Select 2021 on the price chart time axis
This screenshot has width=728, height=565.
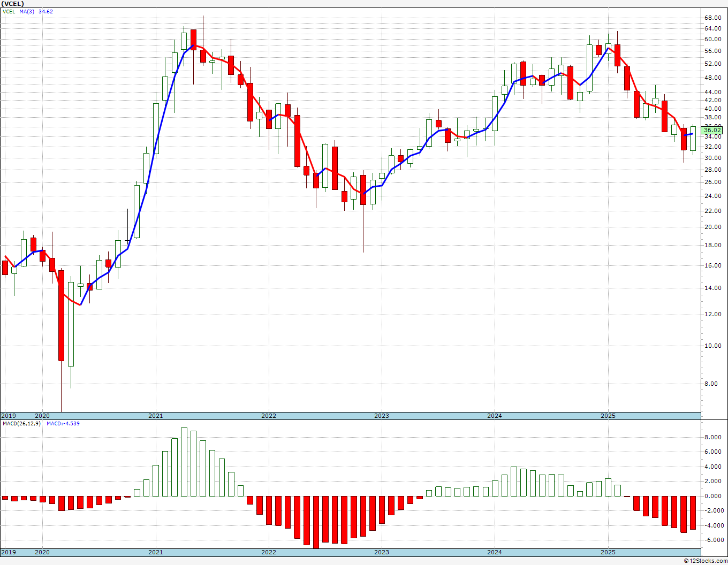(x=155, y=416)
